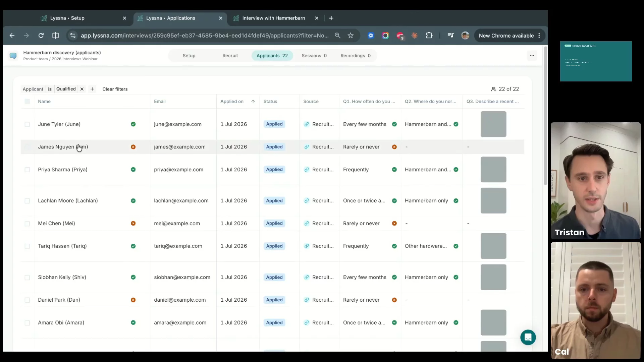This screenshot has height=362, width=644.
Task: Reload the Lyssna page
Action: click(41, 36)
